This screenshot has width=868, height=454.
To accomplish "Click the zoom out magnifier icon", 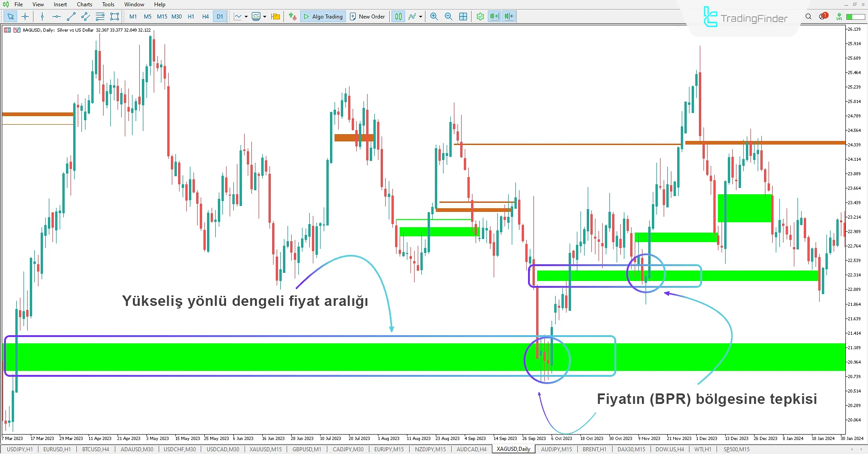I will point(448,17).
